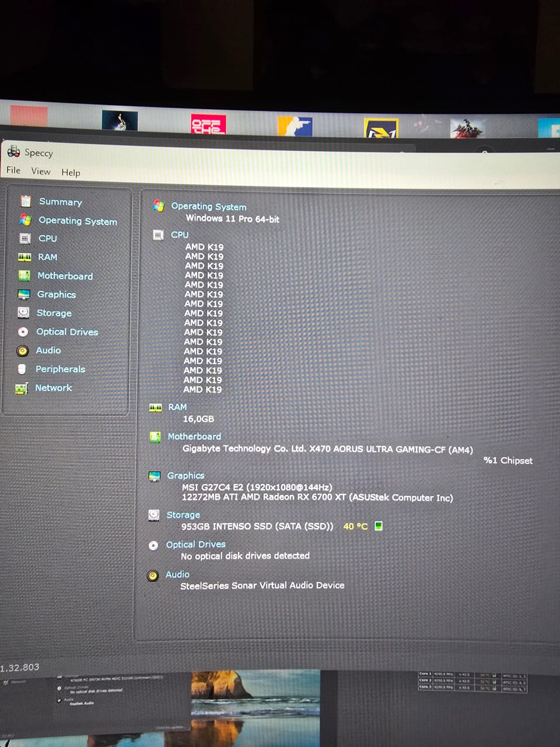Select Operating System in the sidebar
The image size is (560, 747).
[78, 221]
